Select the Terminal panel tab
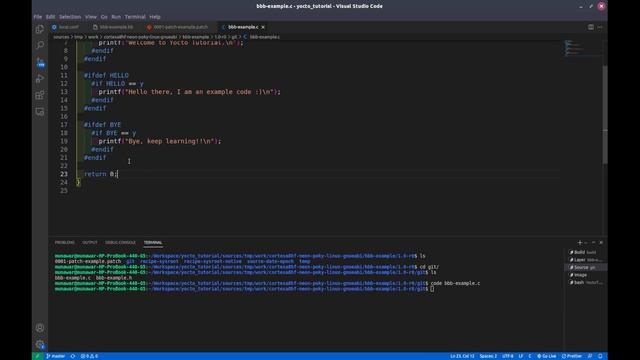 (153, 242)
